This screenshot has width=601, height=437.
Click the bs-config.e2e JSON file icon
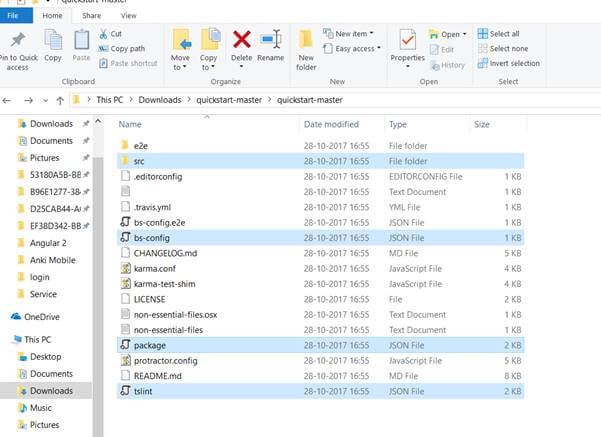pyautogui.click(x=125, y=222)
